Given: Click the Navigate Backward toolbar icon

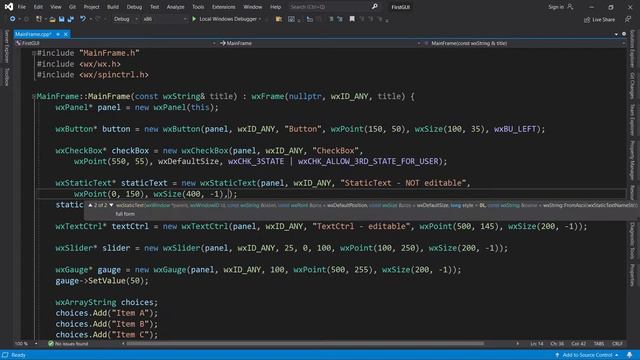Looking at the screenshot, I should 12,19.
